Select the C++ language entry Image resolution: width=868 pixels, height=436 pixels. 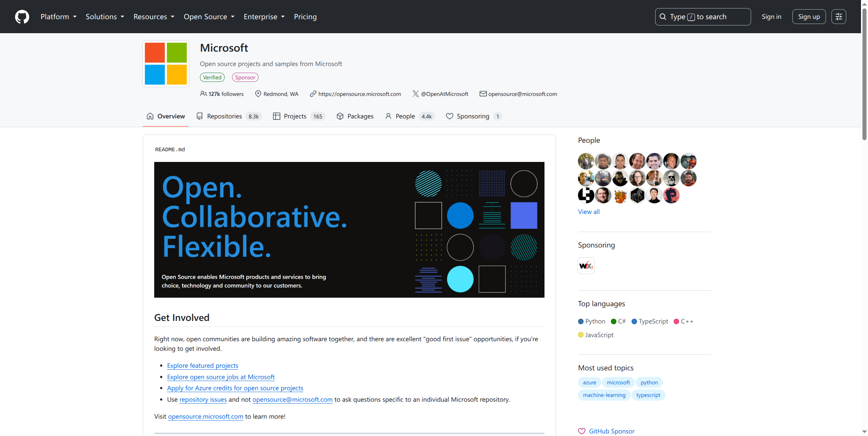point(684,321)
